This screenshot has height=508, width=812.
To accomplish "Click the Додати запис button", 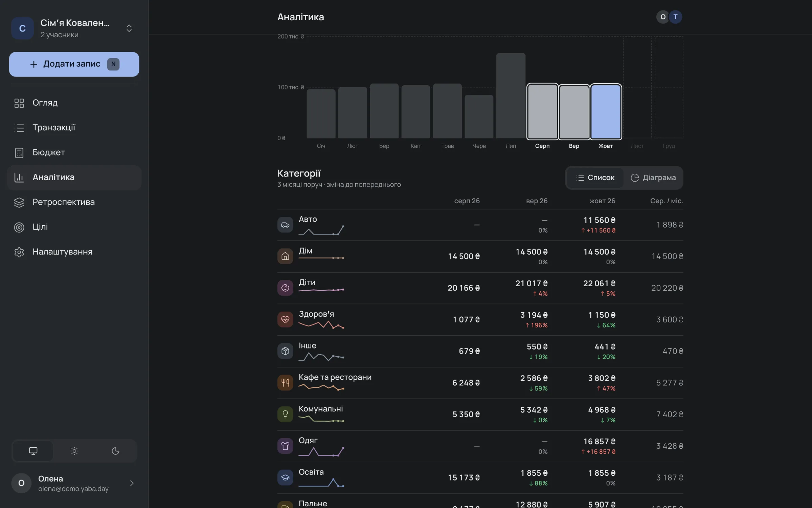I will [74, 64].
